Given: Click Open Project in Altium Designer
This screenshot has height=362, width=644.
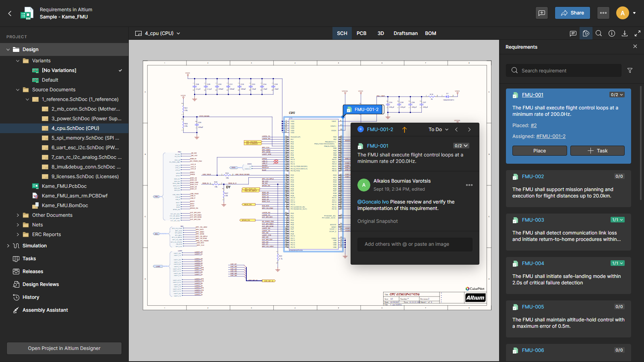Looking at the screenshot, I should click(x=64, y=348).
